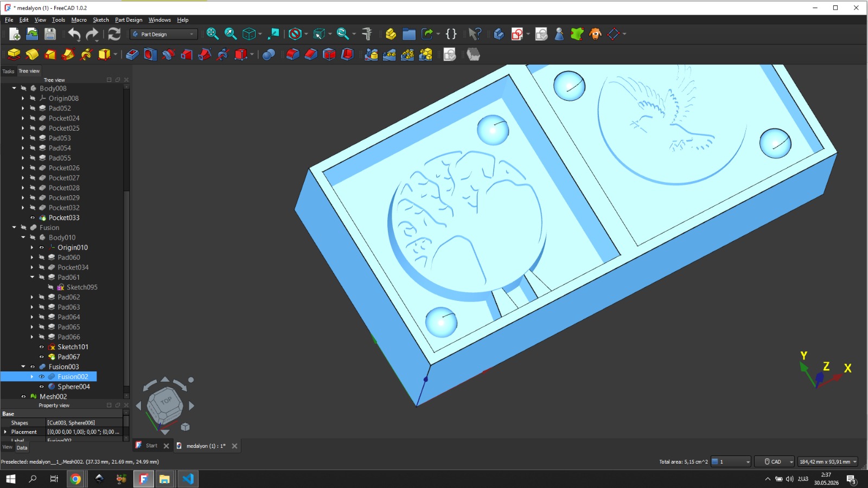868x488 pixels.
Task: Click the TOP face of the navigation cube
Action: [x=165, y=401]
